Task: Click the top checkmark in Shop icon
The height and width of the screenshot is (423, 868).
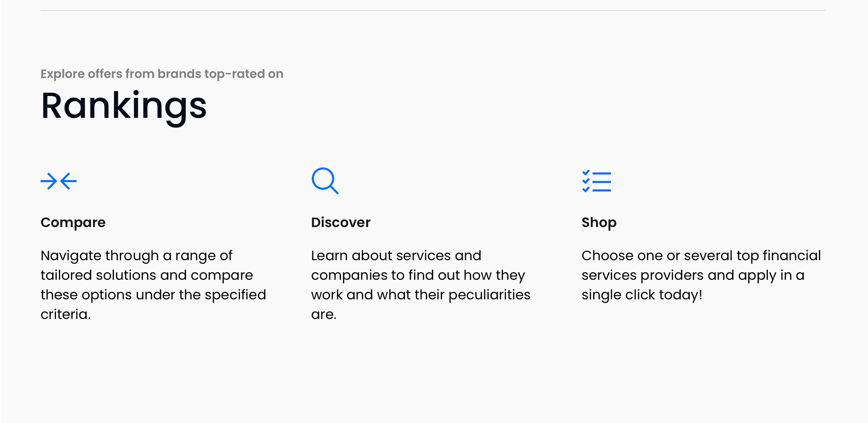Action: click(586, 172)
